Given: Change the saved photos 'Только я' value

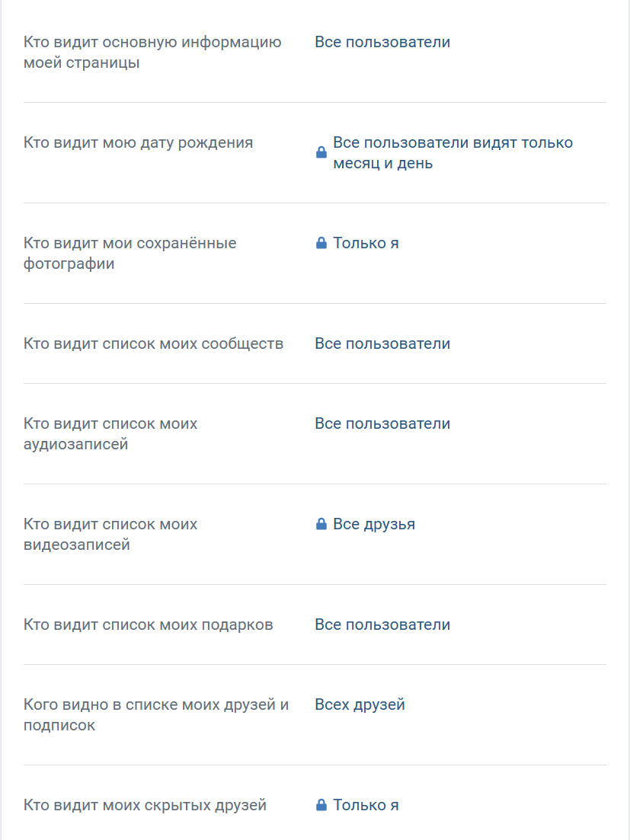Looking at the screenshot, I should [x=366, y=243].
